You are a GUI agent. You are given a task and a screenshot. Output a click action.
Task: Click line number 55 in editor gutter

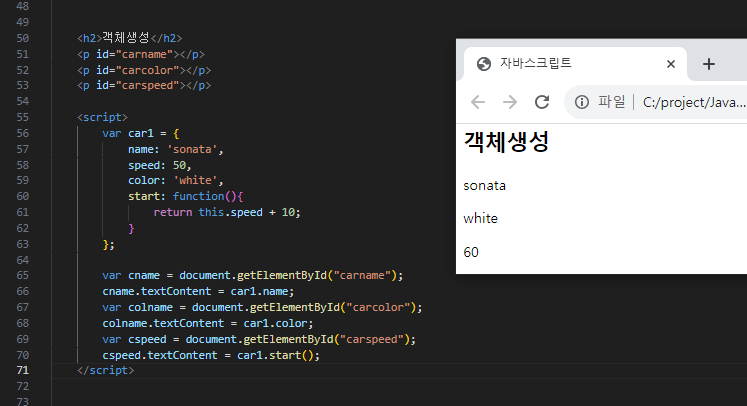[22, 117]
